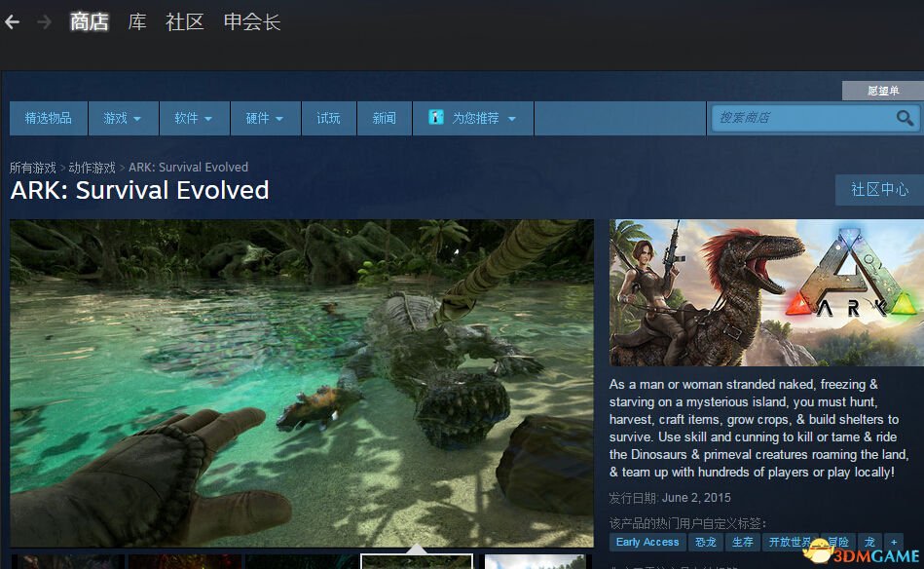Click the icon beside 为您推荐
924x569 pixels.
(435, 117)
